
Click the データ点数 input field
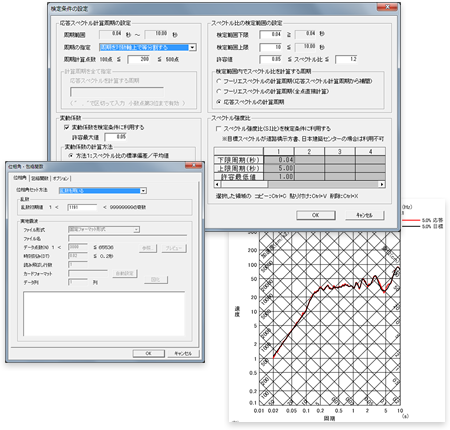pos(78,247)
